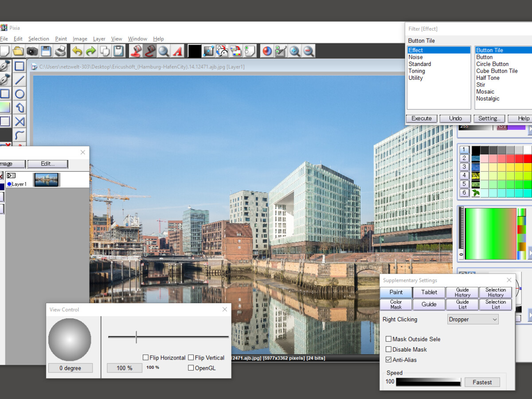Enable the Flip Horizontal checkbox
This screenshot has height=399, width=532.
click(x=146, y=357)
